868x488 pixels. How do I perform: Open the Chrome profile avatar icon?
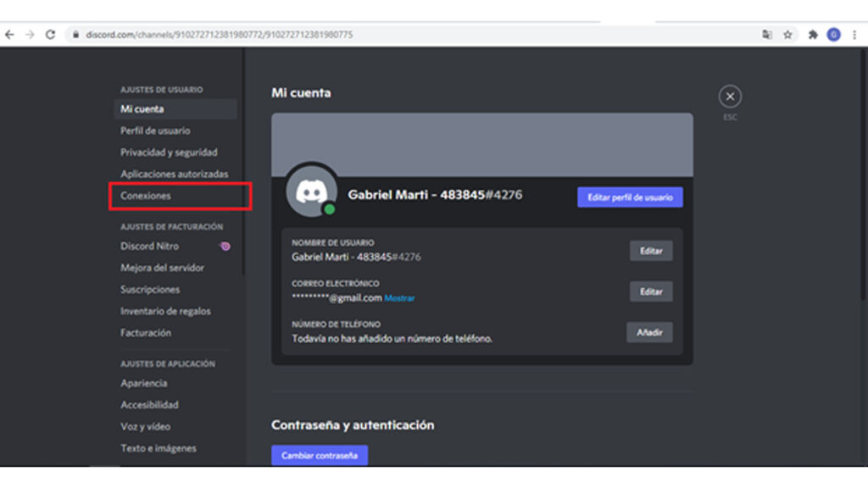point(833,35)
